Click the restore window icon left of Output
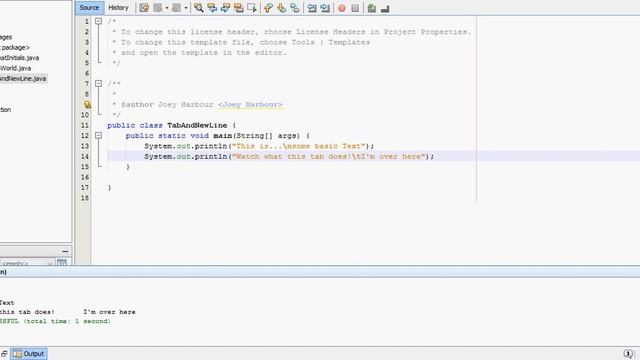Viewport: 640px width, 360px height. [4, 353]
